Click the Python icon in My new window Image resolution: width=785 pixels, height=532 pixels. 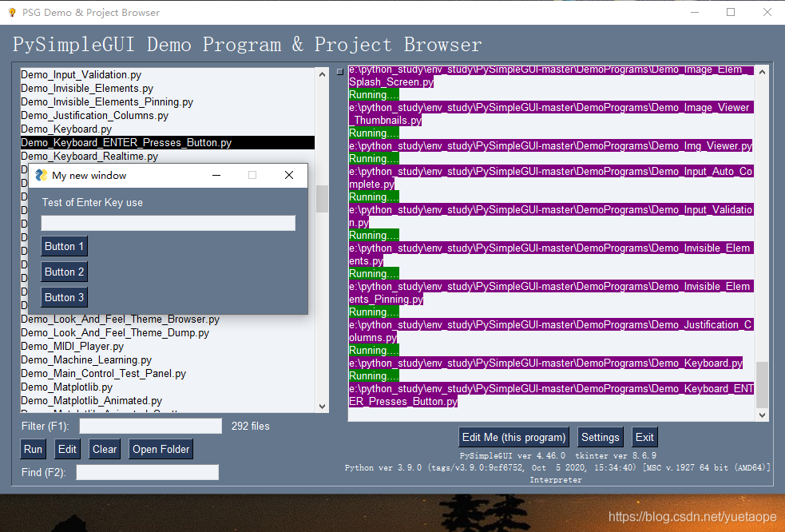pyautogui.click(x=41, y=175)
